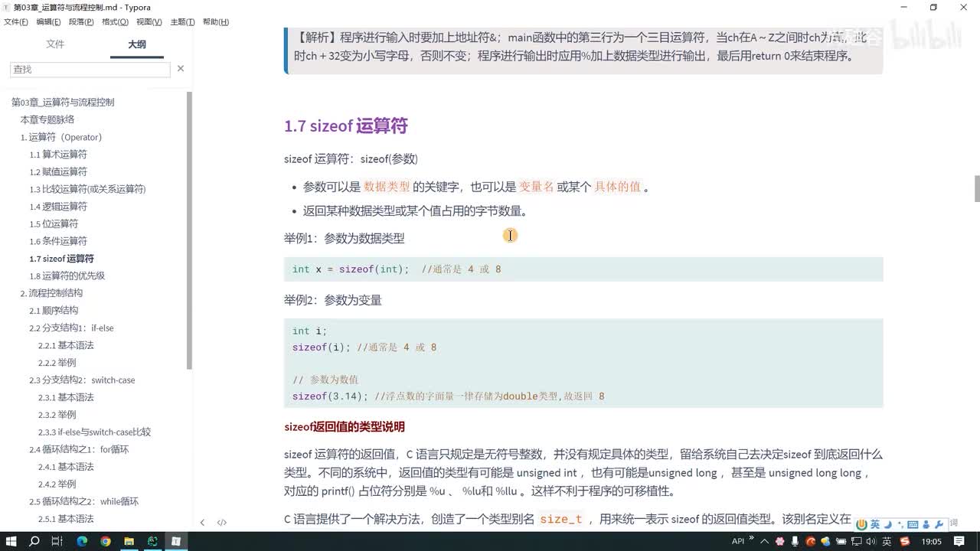Jump to 1.8 运算符的优先级 in outline

(67, 276)
